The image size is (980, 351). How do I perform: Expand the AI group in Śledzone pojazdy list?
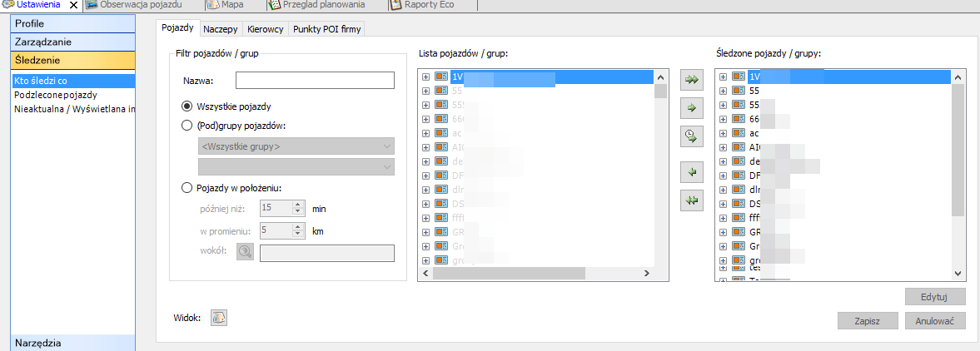[x=723, y=147]
